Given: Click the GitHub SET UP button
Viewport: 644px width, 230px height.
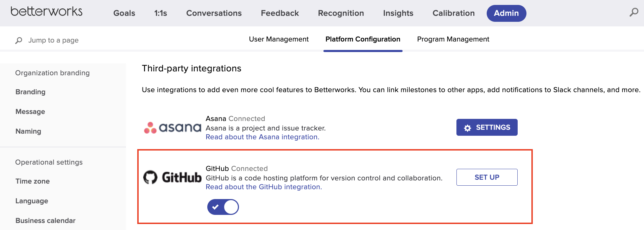Looking at the screenshot, I should click(487, 177).
